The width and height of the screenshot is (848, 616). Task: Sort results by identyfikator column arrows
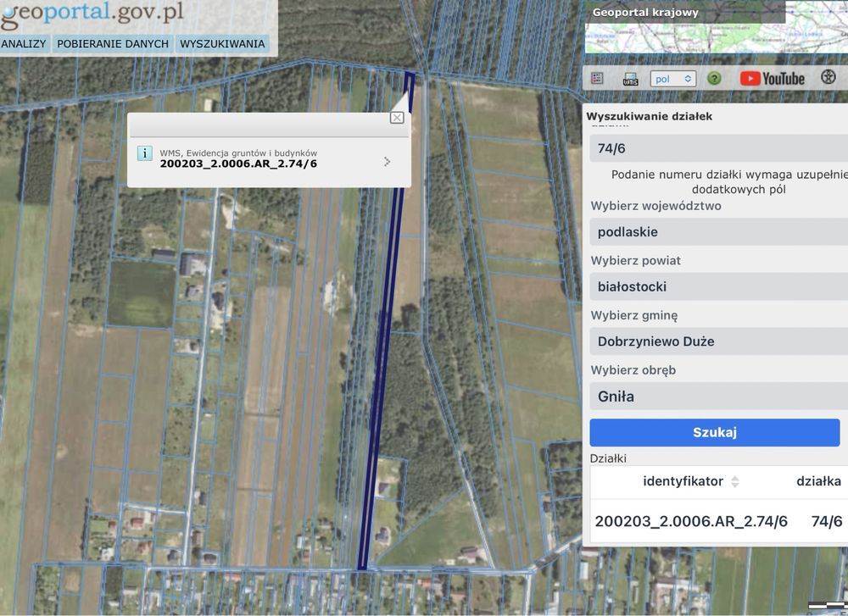(734, 481)
